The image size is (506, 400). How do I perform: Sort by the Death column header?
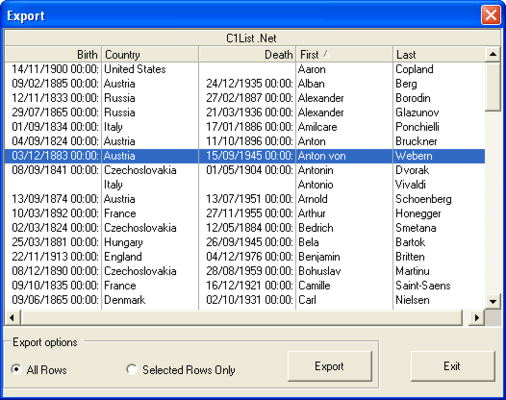coord(247,54)
